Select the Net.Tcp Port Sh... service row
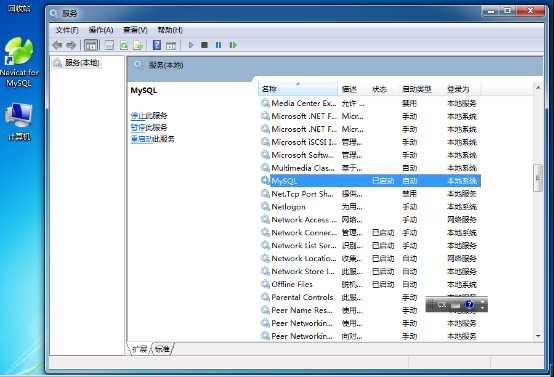 pos(370,194)
